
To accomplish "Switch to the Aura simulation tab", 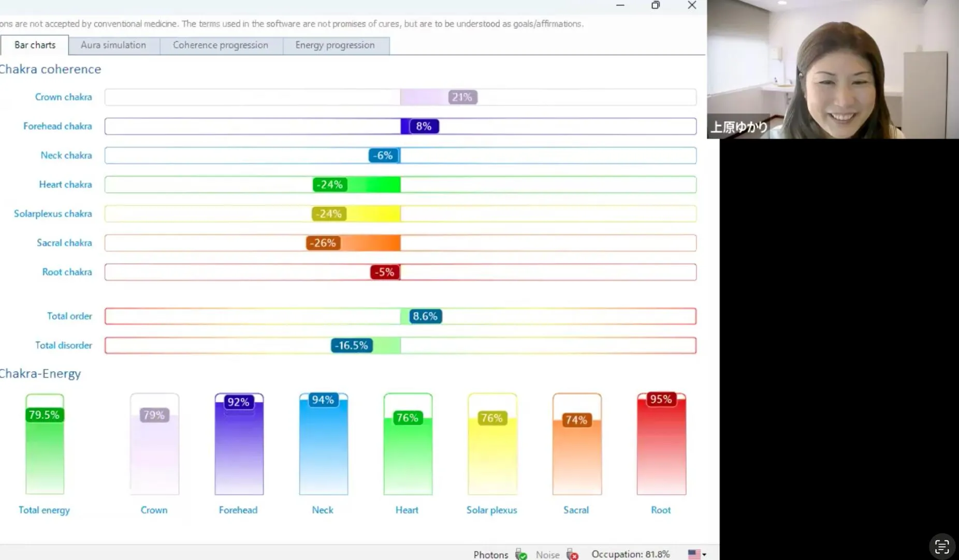I will (113, 45).
